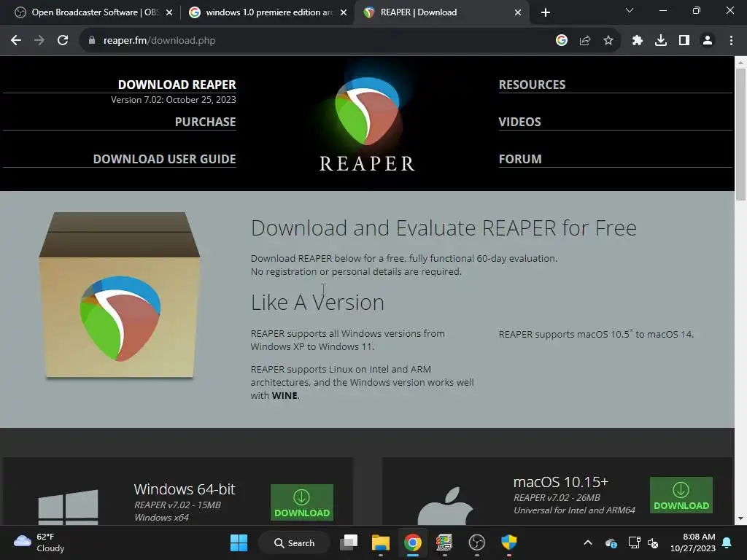Screen dimensions: 747x560
Task: Open the Chrome profile avatar
Action: point(708,41)
